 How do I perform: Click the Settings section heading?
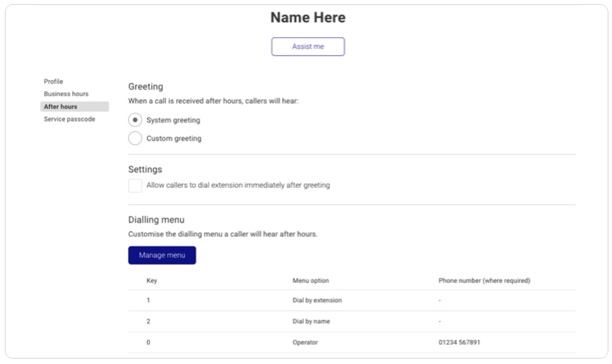[145, 170]
